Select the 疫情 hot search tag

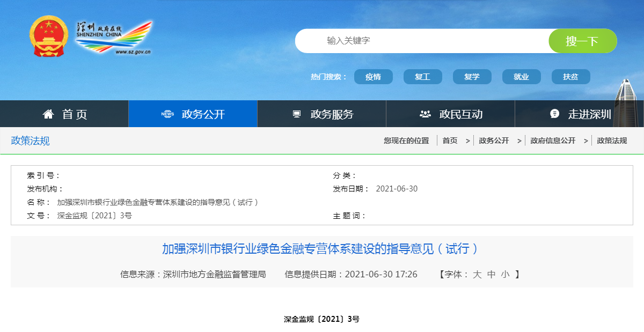(373, 77)
